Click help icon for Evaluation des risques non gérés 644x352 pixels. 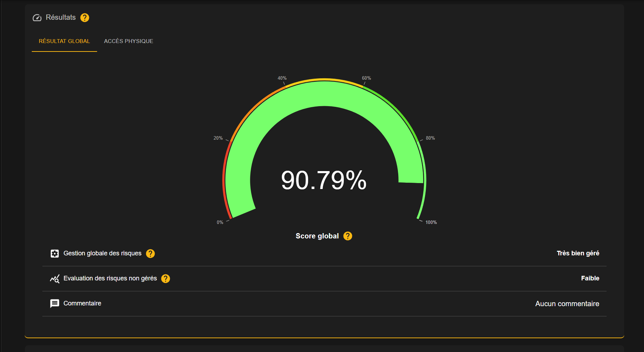[x=166, y=279]
